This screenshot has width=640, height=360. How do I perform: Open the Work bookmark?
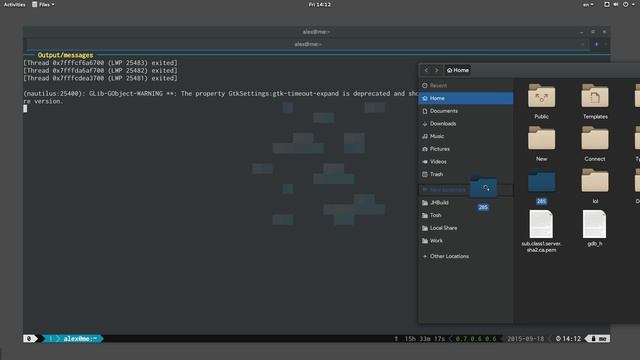tap(466, 240)
